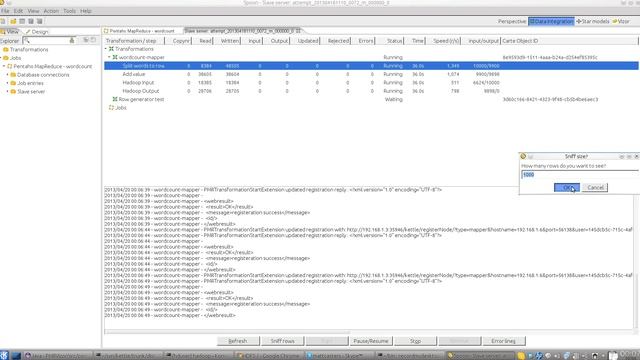Click the expand all tree icon
Image resolution: width=640 pixels, height=360 pixels.
click(86, 40)
